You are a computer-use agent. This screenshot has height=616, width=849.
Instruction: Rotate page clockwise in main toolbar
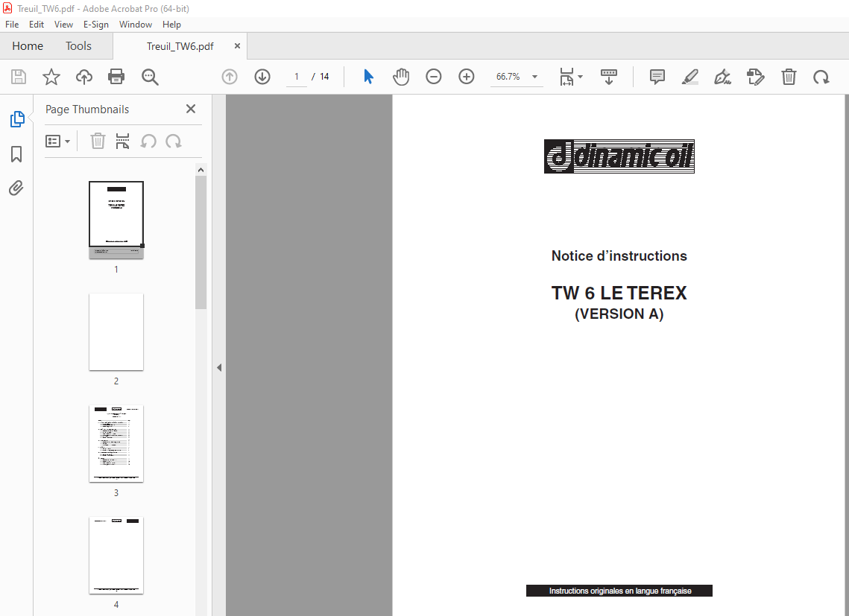pos(821,77)
